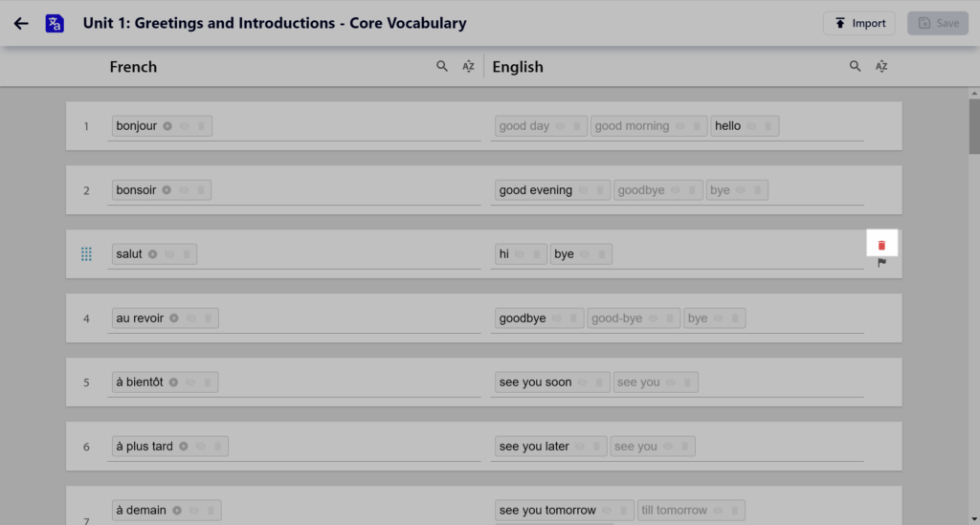Viewport: 980px width, 525px height.
Task: Go back using the left arrow
Action: tap(21, 23)
